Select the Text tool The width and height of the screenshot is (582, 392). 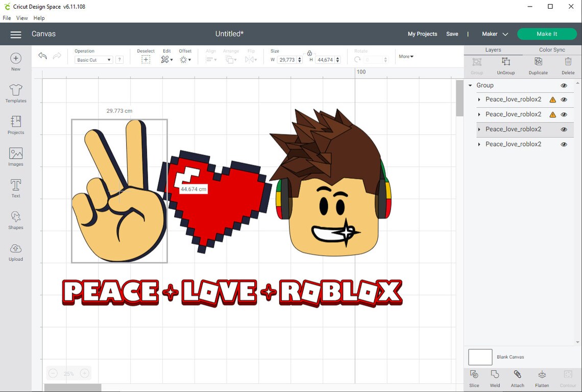tap(15, 188)
